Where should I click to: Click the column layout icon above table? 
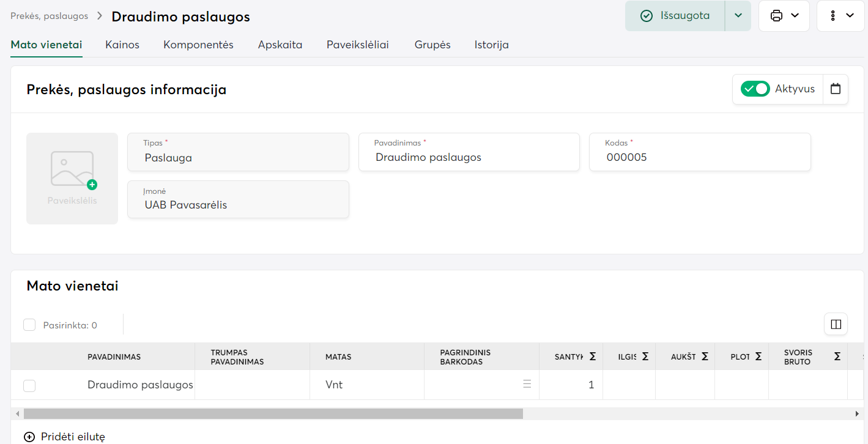[x=836, y=324]
